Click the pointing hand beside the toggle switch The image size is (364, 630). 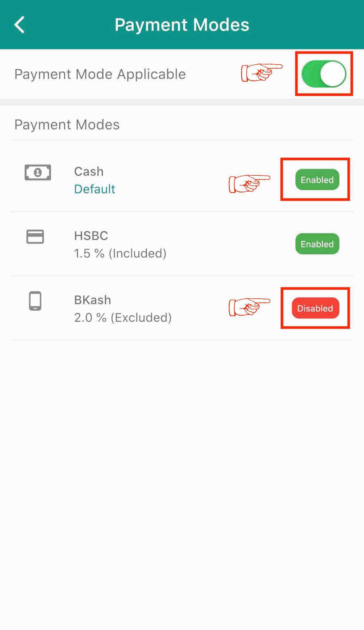[261, 73]
